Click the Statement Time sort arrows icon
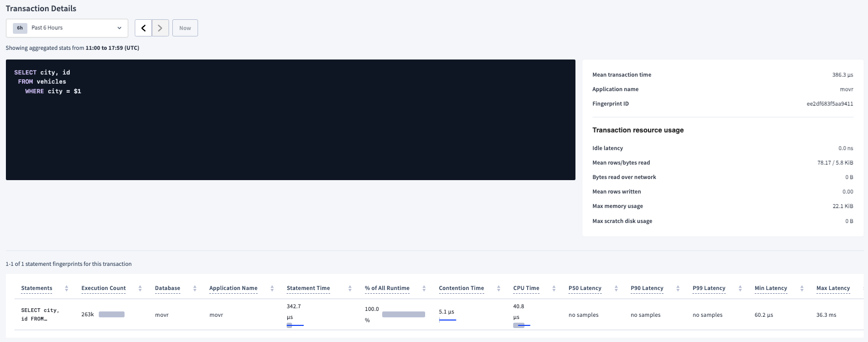 (350, 288)
